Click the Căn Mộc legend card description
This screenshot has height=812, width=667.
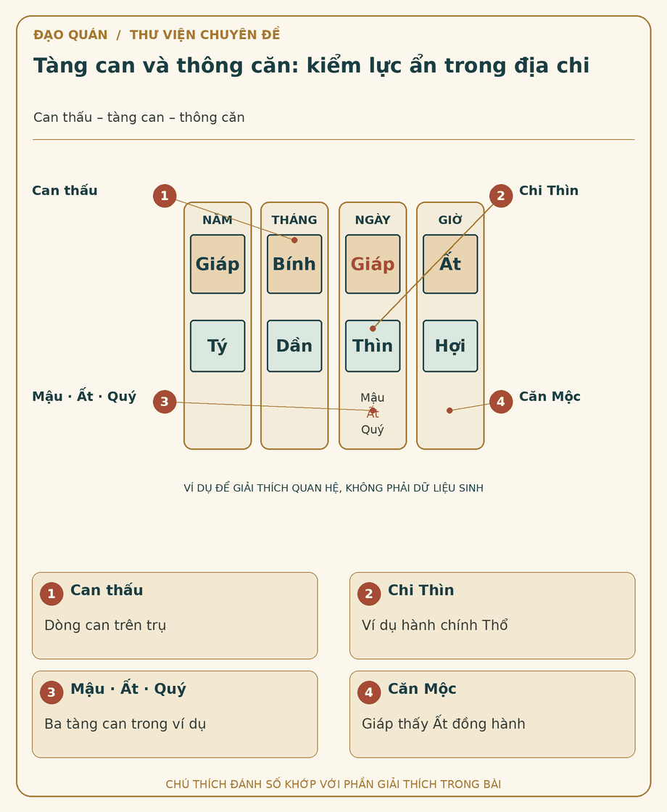443,724
